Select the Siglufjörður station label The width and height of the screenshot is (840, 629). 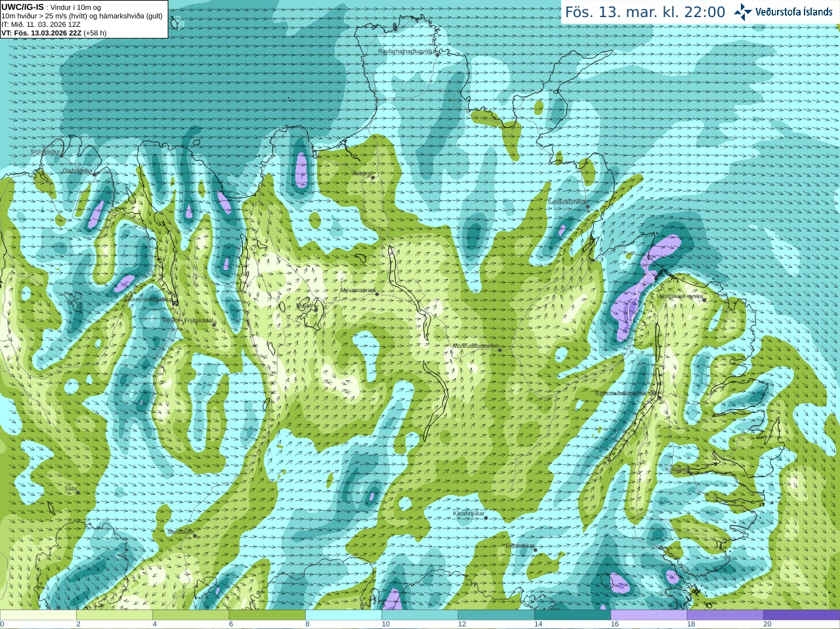[x=45, y=152]
